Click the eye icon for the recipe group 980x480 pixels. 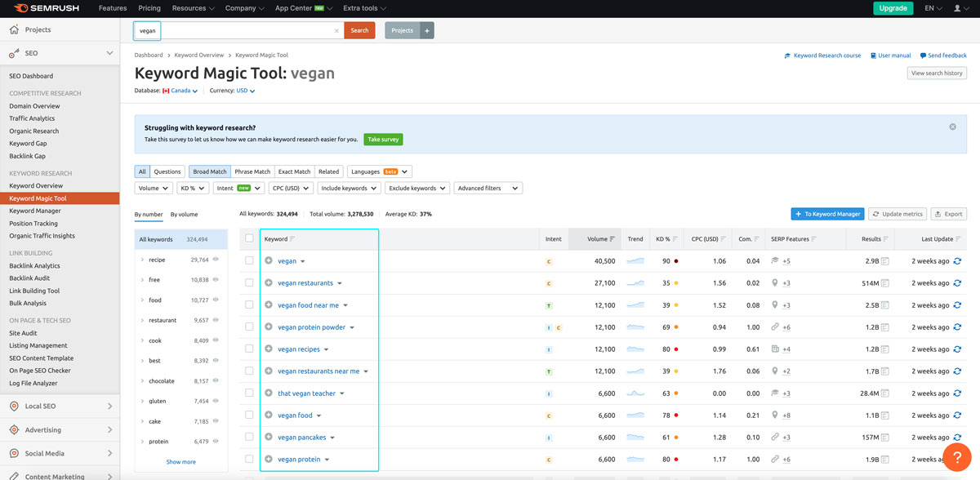216,260
